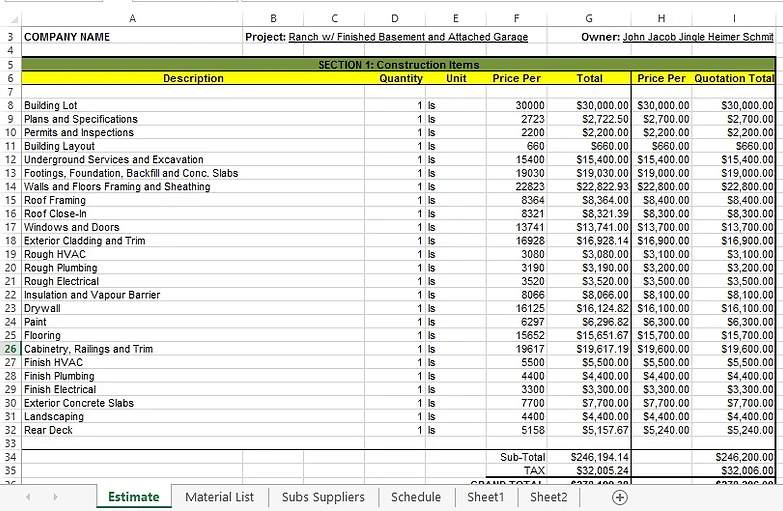This screenshot has height=511, width=783.
Task: Click the yellow Description header cell
Action: click(193, 78)
